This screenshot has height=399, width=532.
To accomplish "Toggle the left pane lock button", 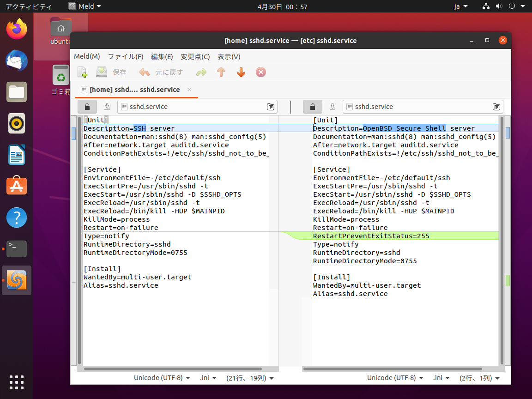I will pyautogui.click(x=87, y=107).
